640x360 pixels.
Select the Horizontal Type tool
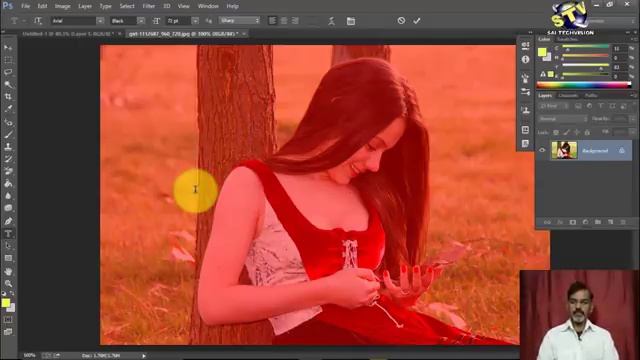click(x=8, y=234)
